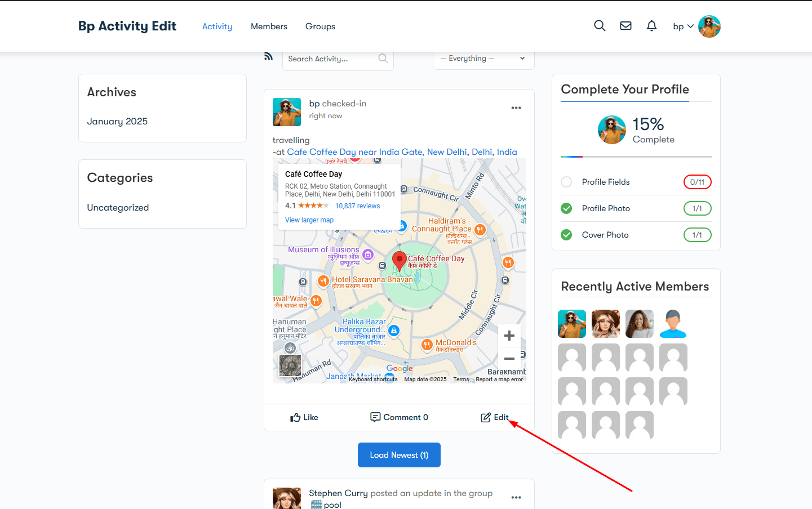Click the Load Newest (1) button
Viewport: 812px width, 509px height.
pos(399,455)
